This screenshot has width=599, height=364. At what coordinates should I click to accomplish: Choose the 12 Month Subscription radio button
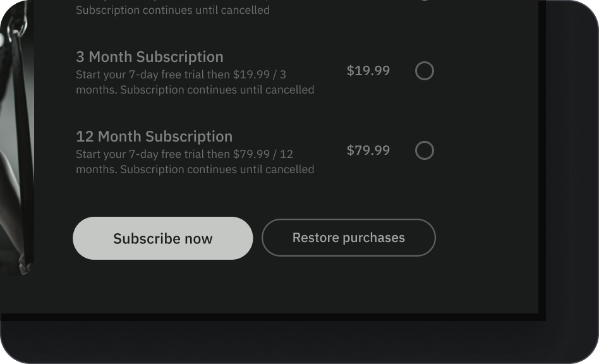(425, 150)
